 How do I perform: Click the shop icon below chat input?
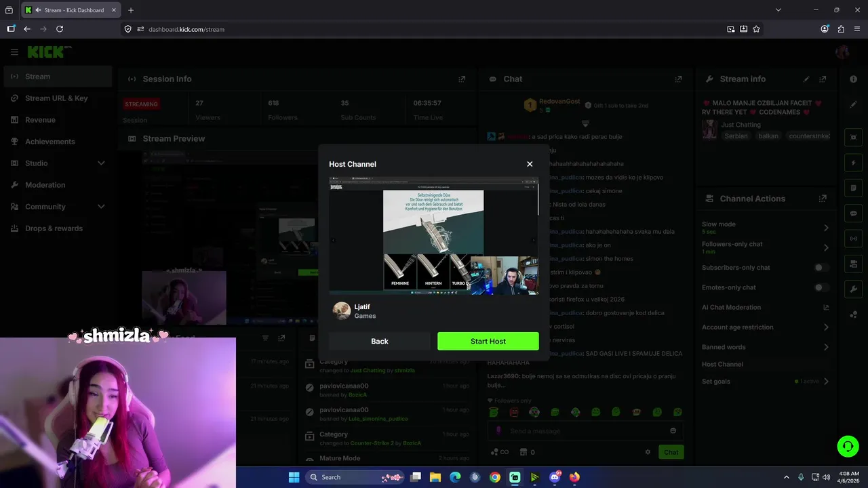[x=524, y=452]
